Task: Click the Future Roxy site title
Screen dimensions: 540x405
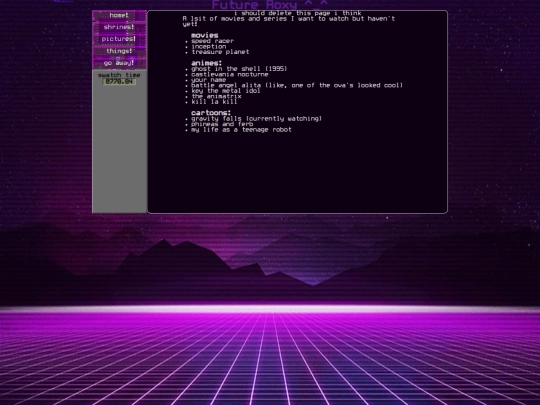Action: [270, 5]
